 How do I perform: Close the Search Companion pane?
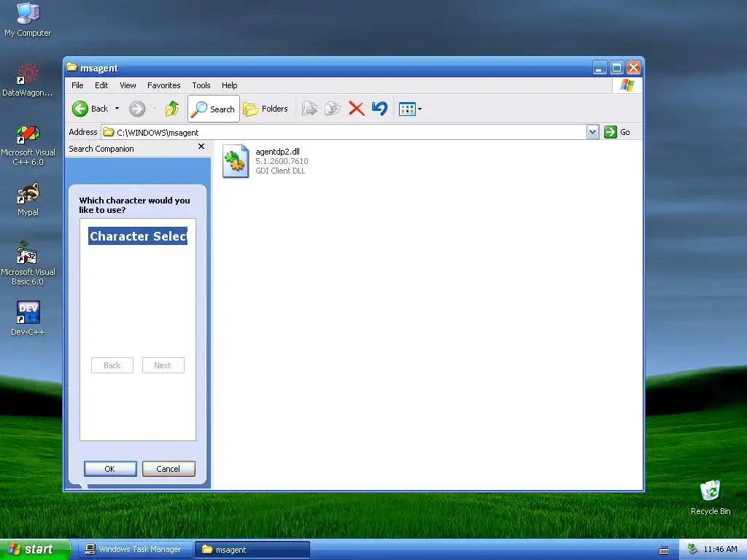pos(201,147)
